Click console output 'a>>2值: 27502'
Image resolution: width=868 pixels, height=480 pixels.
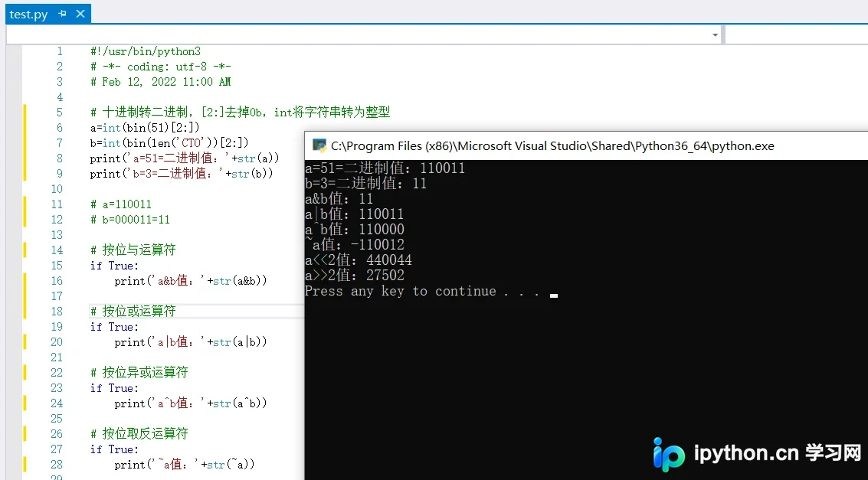click(x=354, y=276)
